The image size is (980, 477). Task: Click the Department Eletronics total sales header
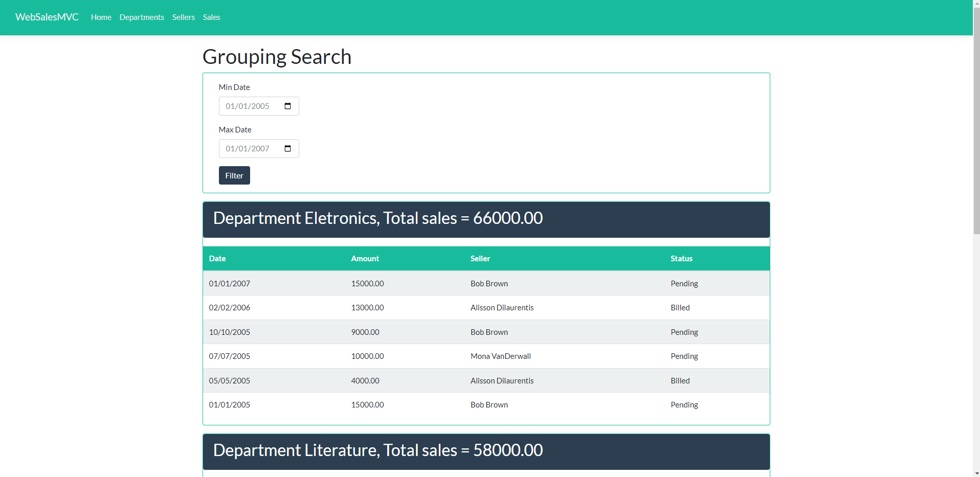(x=377, y=218)
